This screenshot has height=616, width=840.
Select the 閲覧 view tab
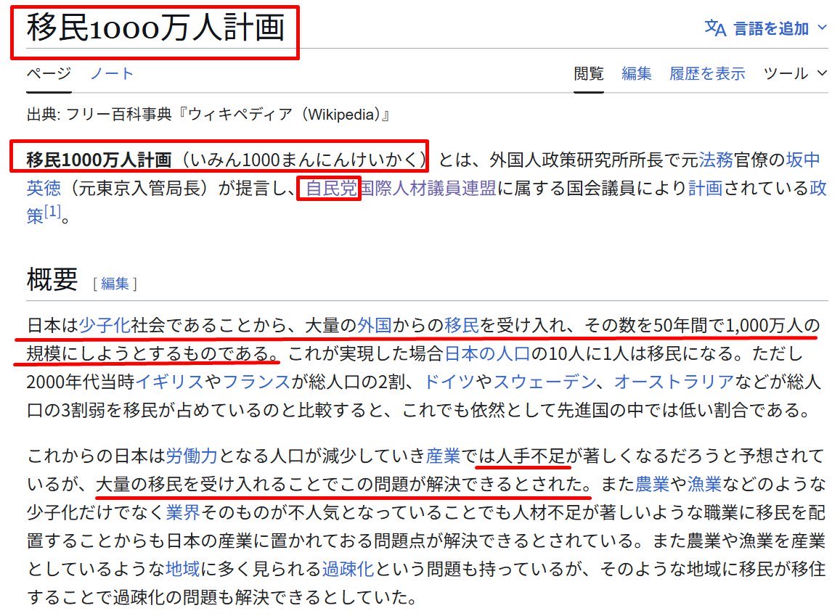pos(588,73)
